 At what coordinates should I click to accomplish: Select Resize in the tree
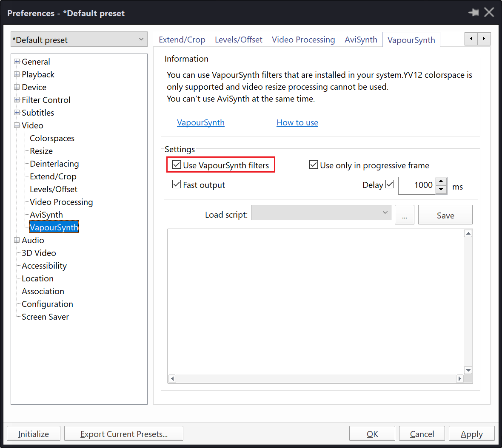pyautogui.click(x=41, y=151)
